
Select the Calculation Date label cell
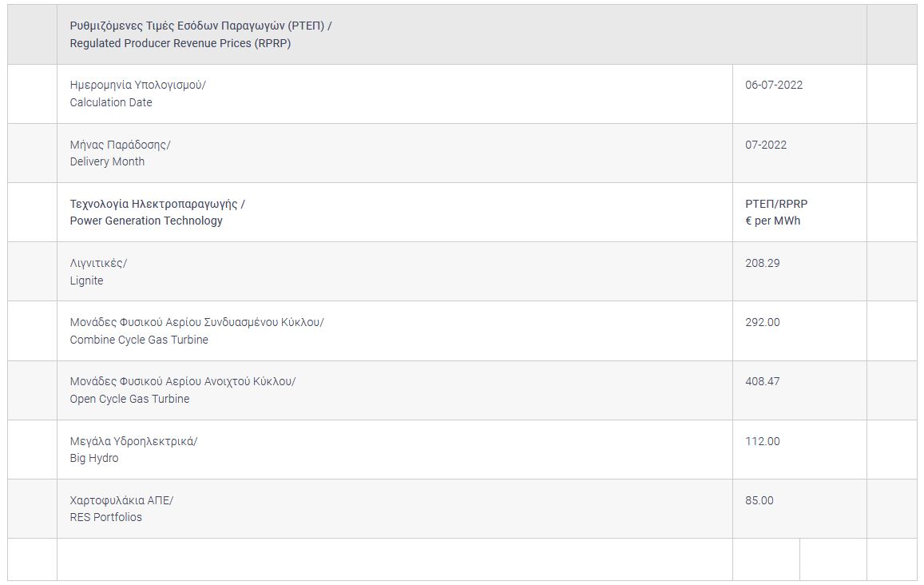tap(137, 94)
